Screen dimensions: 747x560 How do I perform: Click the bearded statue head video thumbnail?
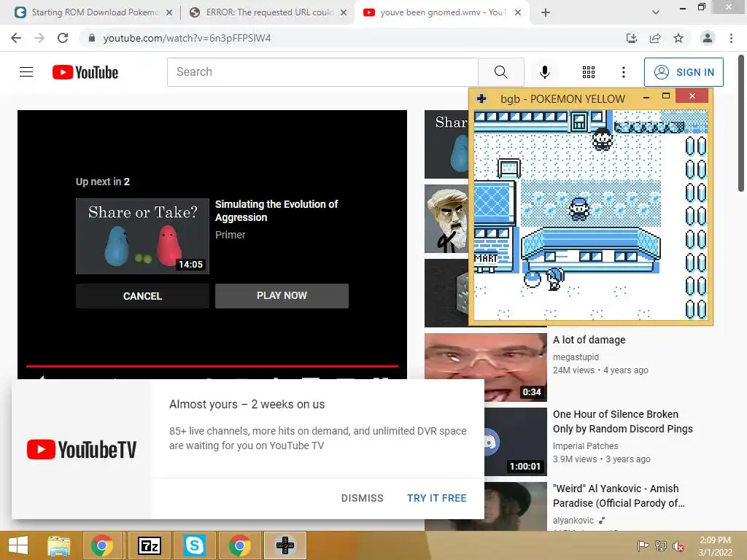coord(446,219)
